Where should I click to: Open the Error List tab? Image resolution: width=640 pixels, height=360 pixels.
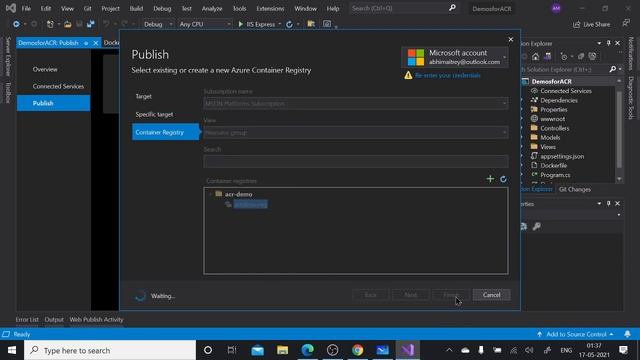27,320
